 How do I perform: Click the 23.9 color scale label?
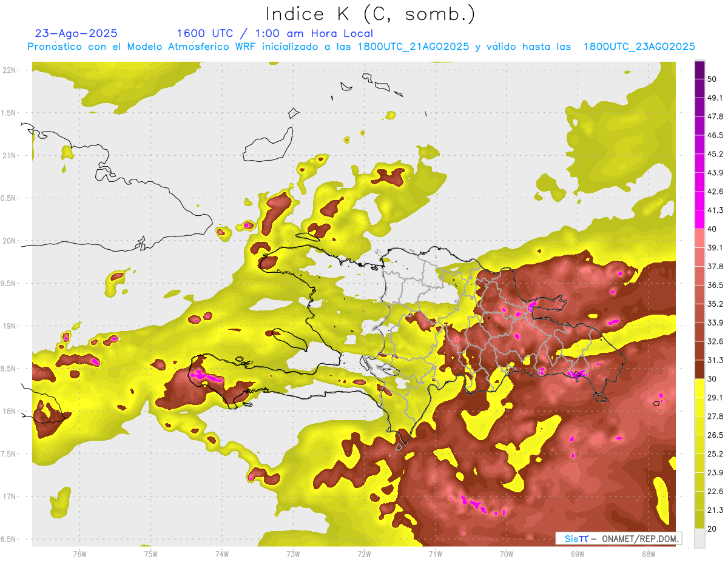(715, 473)
